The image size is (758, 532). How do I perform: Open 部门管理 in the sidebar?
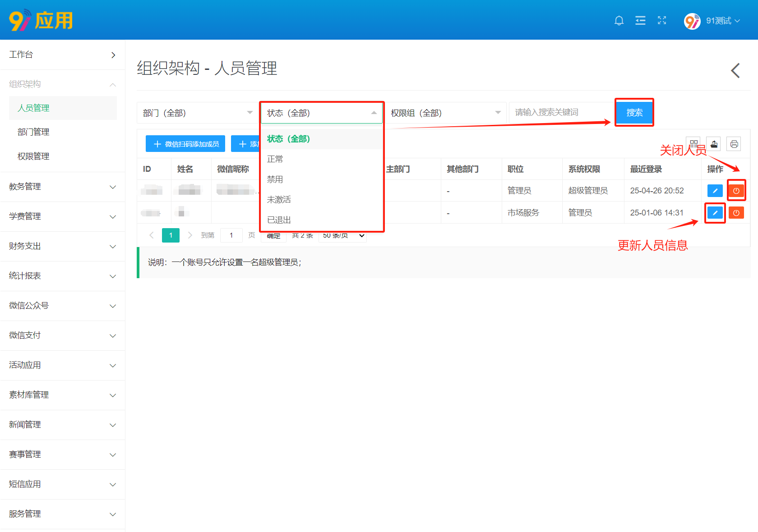click(x=33, y=132)
